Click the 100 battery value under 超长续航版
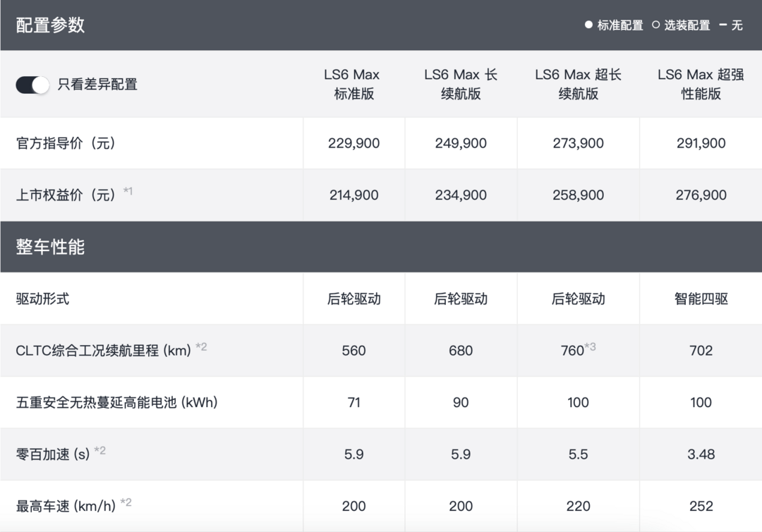 579,402
